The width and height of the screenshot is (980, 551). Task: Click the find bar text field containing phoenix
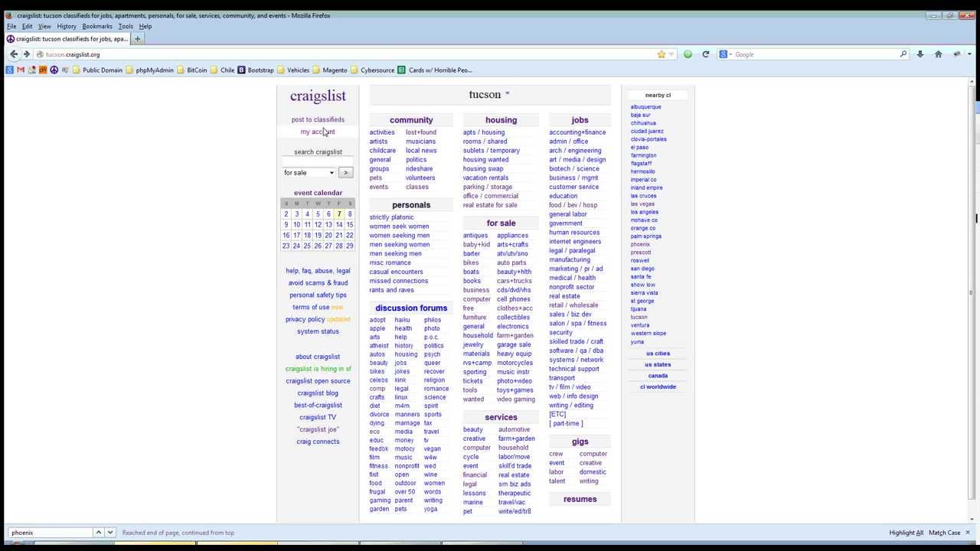51,533
